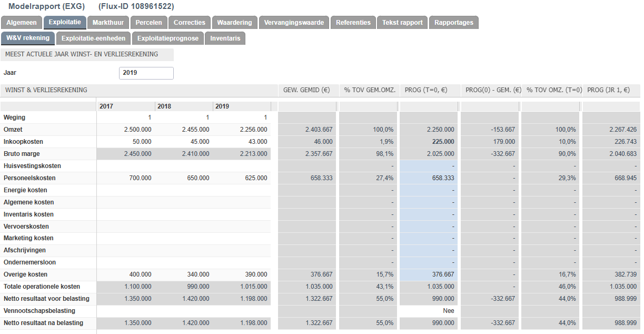
Task: Click the % TOV GEM.OMZ. column header
Action: pyautogui.click(x=370, y=90)
